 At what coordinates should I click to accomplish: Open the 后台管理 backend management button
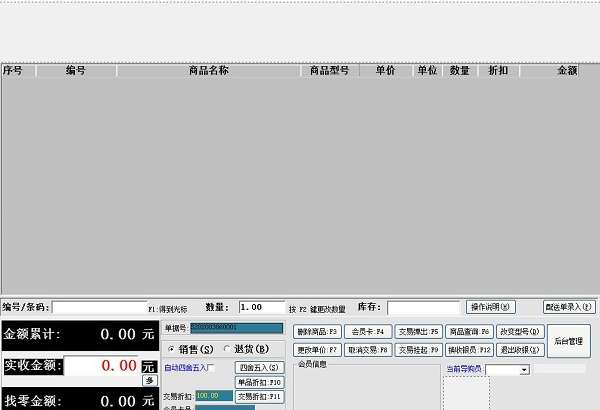[x=569, y=341]
